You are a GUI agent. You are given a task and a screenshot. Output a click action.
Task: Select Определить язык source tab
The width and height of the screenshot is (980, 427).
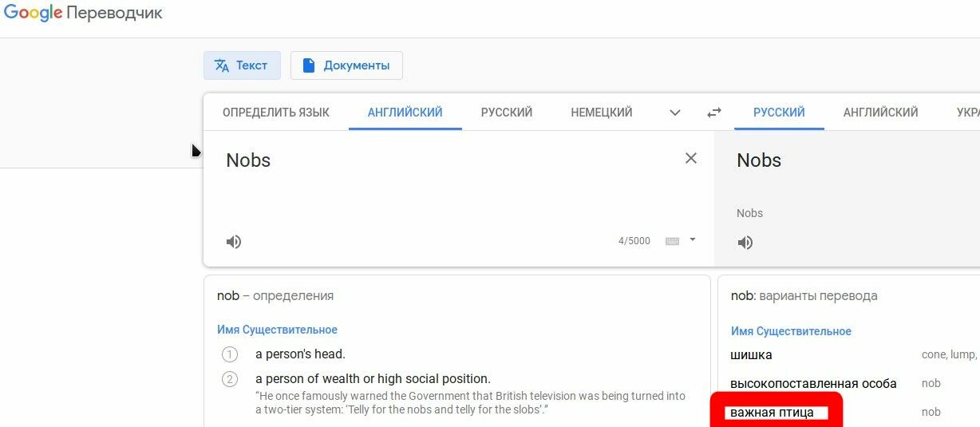(276, 113)
